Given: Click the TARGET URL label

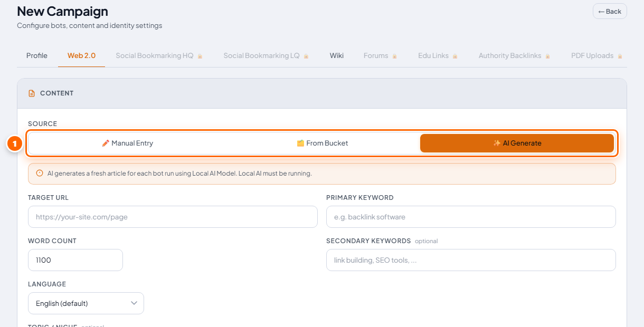Looking at the screenshot, I should (x=49, y=198).
